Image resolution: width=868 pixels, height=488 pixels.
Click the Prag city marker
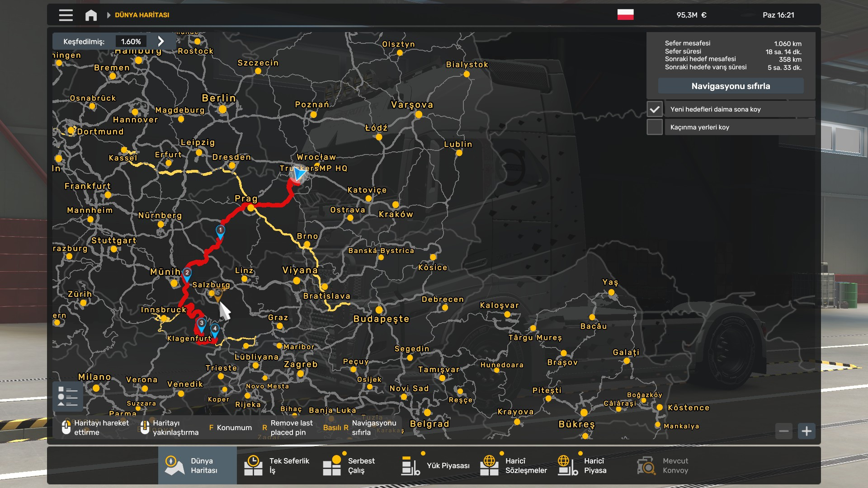pyautogui.click(x=250, y=208)
